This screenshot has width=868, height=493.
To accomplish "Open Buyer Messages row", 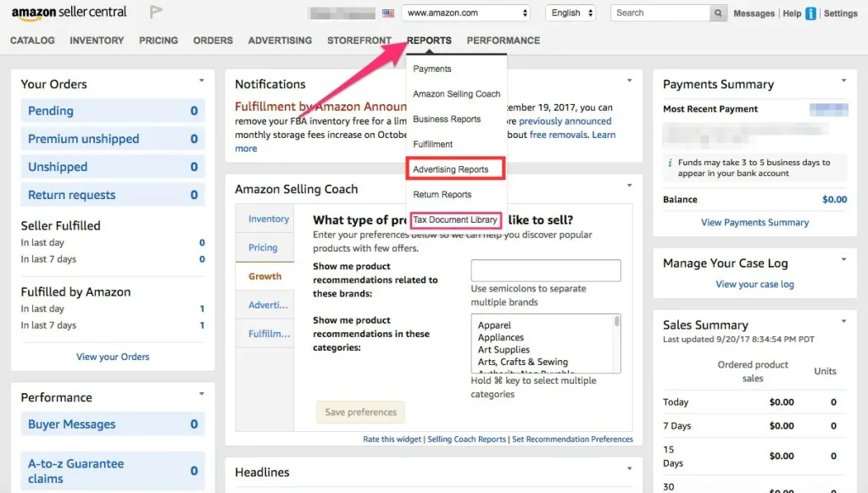I will pyautogui.click(x=113, y=424).
